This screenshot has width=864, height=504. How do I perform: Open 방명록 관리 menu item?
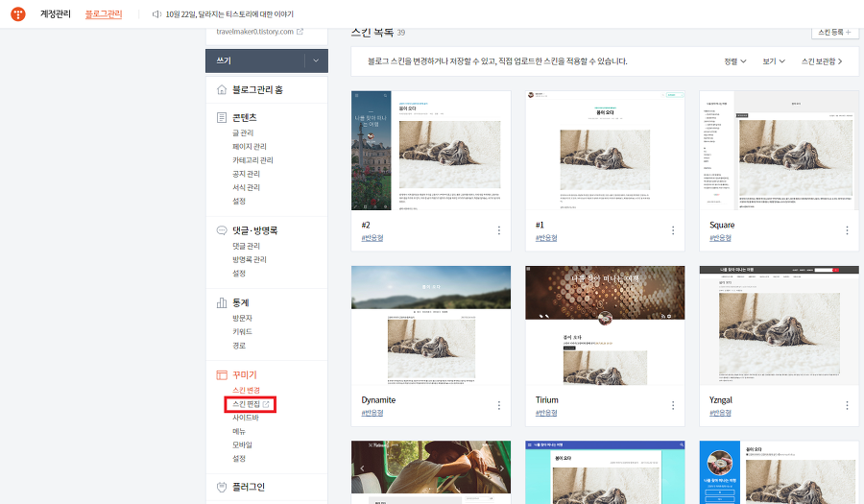[x=249, y=259]
